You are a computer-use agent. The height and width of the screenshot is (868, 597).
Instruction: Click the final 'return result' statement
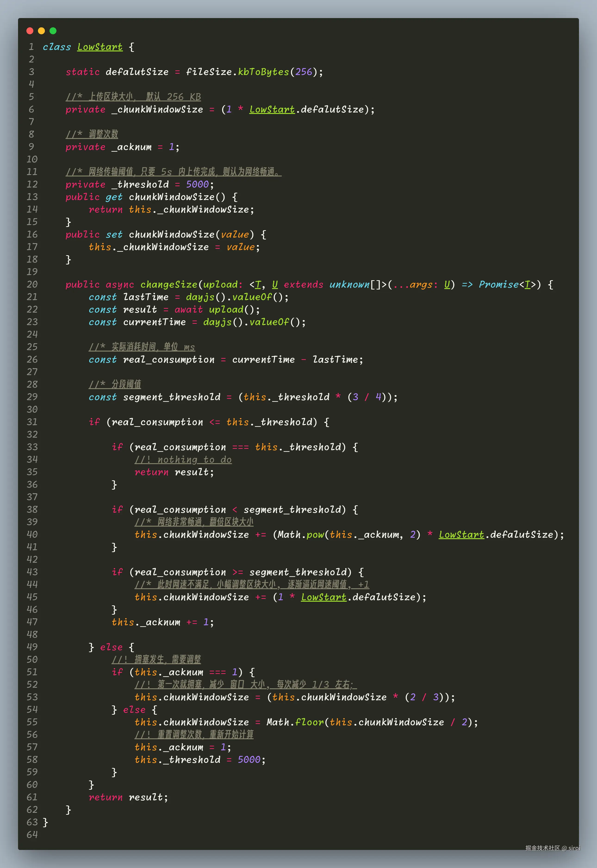pos(128,797)
